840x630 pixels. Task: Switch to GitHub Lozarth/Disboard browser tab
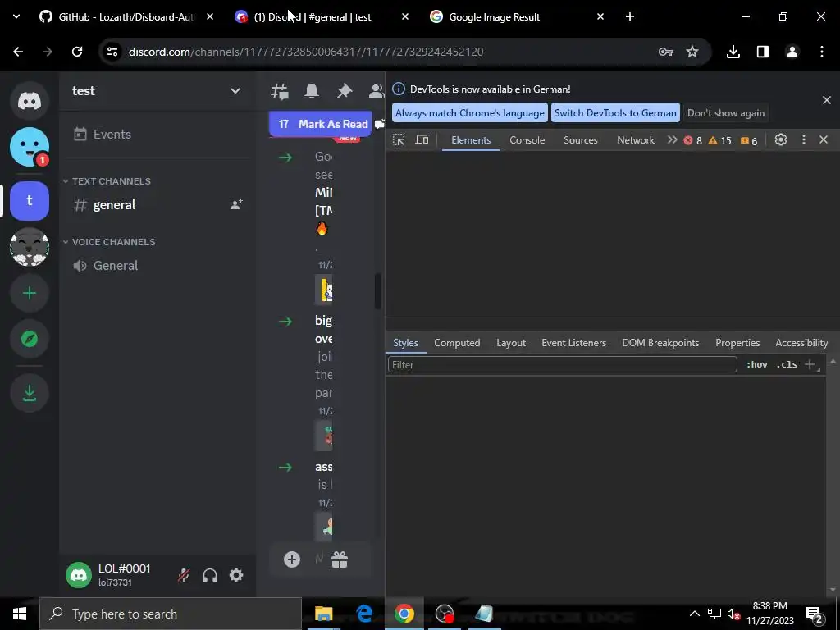pyautogui.click(x=126, y=17)
